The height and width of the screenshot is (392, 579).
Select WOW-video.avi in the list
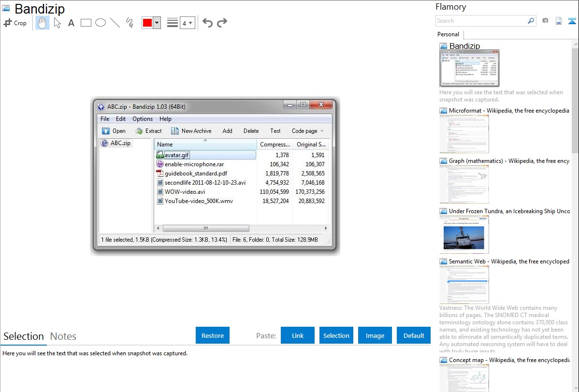(185, 192)
